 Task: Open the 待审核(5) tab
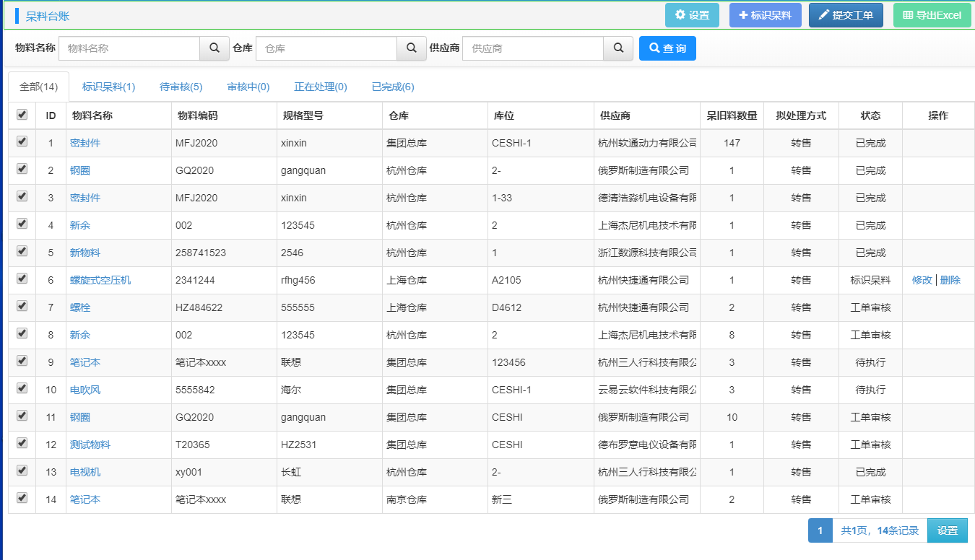click(181, 87)
